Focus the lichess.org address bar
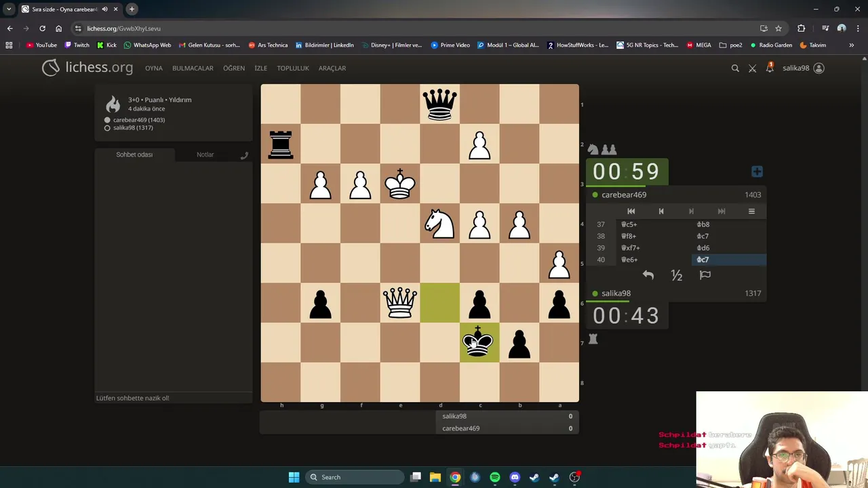Viewport: 868px width, 488px height. [x=414, y=28]
